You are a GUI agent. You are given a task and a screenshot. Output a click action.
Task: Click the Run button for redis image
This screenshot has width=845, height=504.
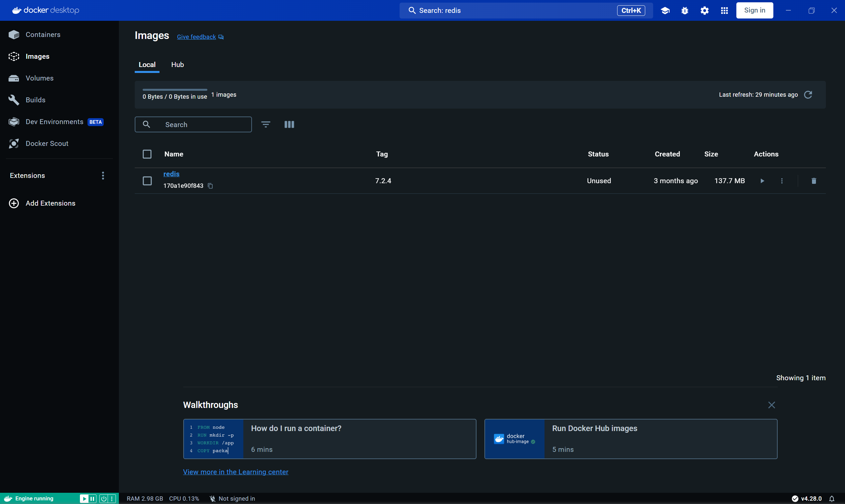762,181
